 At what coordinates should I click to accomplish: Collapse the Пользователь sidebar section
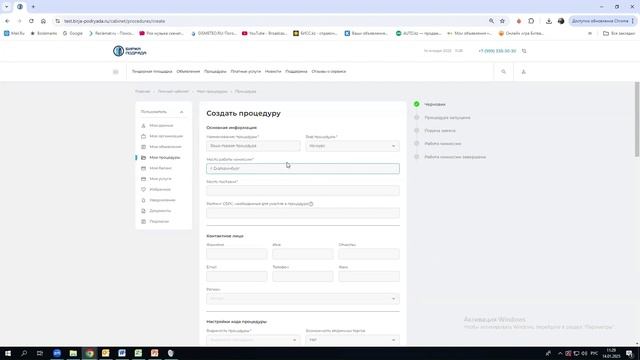coord(182,112)
